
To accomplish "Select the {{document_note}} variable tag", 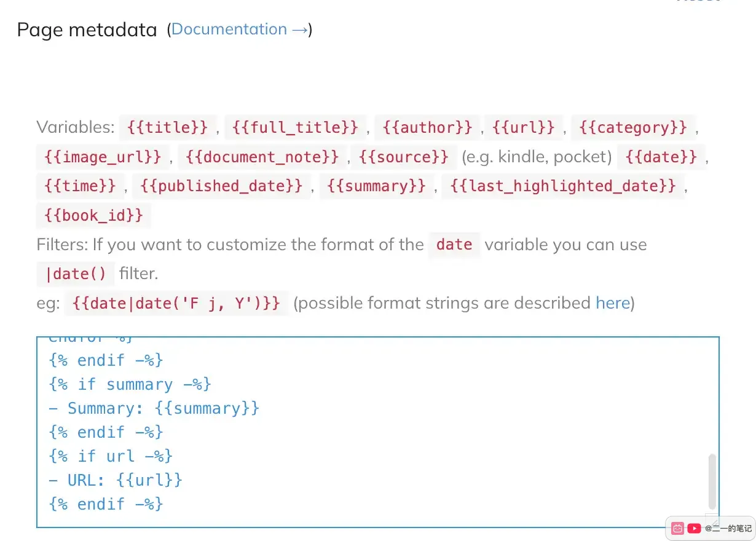I will pos(262,157).
